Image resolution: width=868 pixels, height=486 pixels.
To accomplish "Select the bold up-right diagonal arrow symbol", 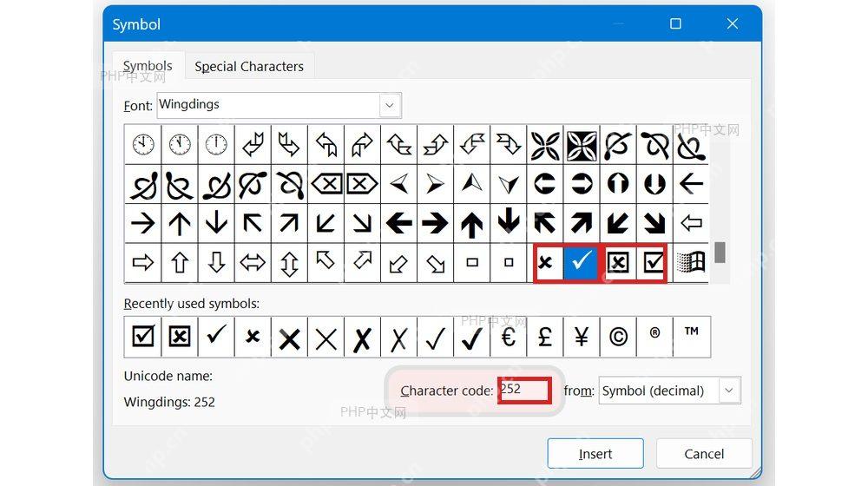I will 582,223.
